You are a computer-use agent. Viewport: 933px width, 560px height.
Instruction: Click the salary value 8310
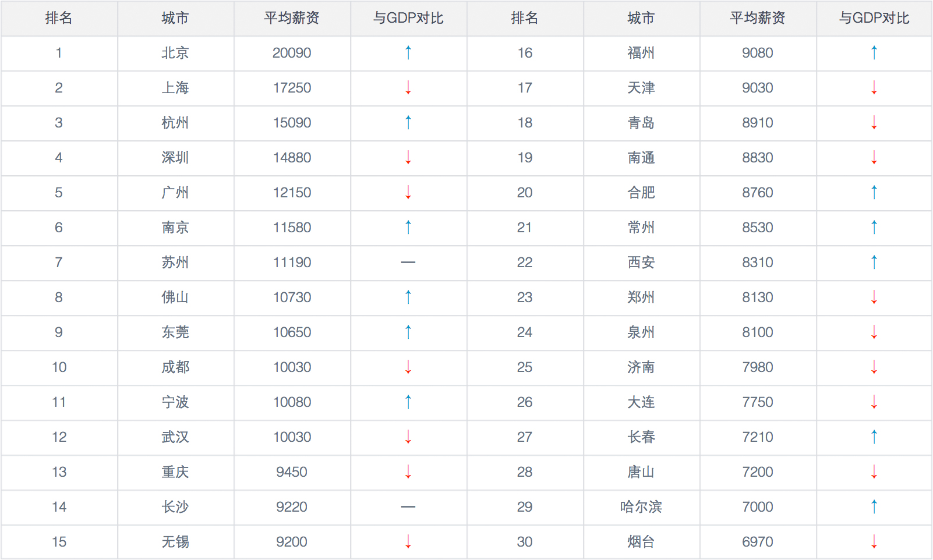tap(758, 263)
